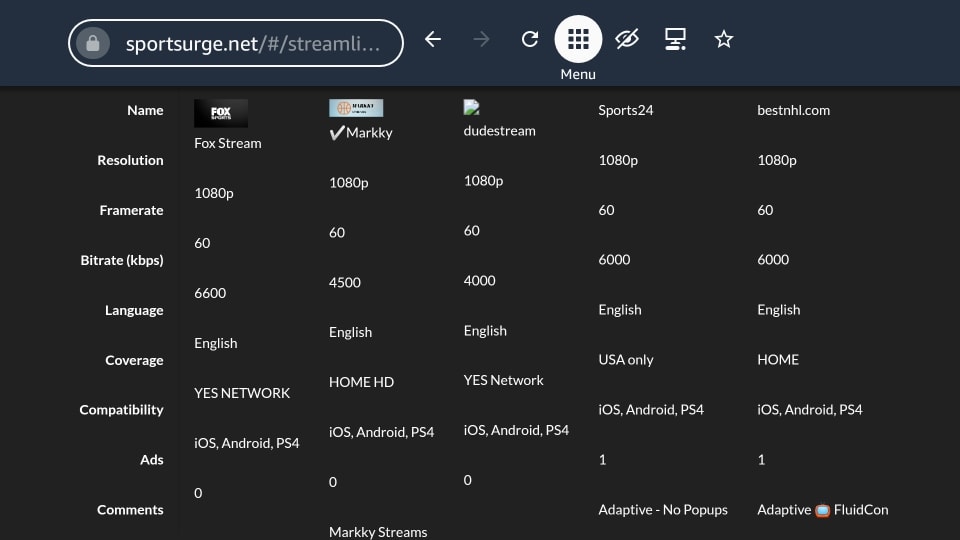This screenshot has height=540, width=960.
Task: Go forward with the right arrow
Action: 481,39
